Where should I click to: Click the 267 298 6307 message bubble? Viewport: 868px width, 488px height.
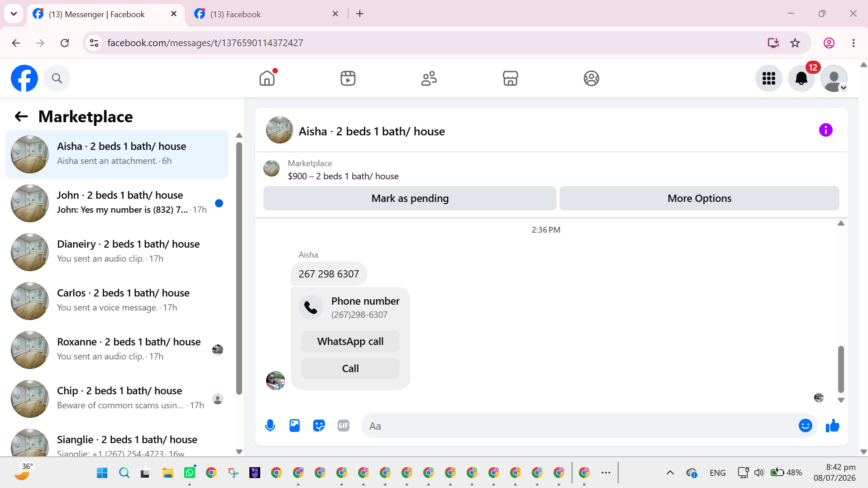click(329, 274)
